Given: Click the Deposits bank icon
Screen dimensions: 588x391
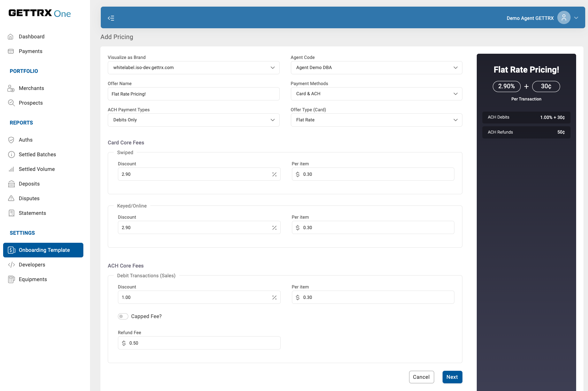Looking at the screenshot, I should point(11,184).
